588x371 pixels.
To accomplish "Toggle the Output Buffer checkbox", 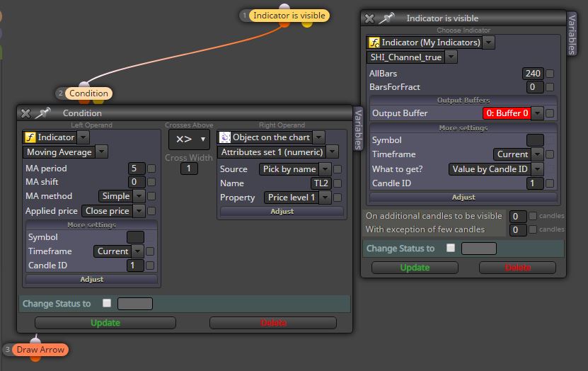I will coord(550,113).
